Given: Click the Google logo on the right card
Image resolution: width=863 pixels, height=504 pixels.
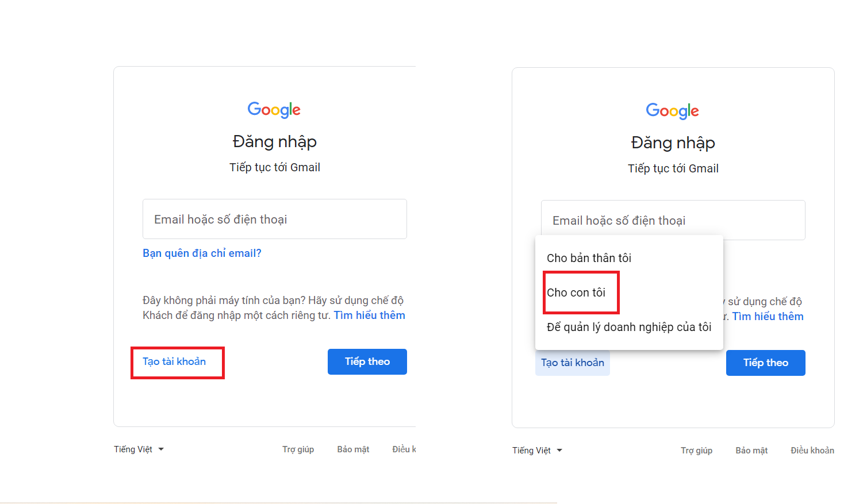Looking at the screenshot, I should 673,111.
